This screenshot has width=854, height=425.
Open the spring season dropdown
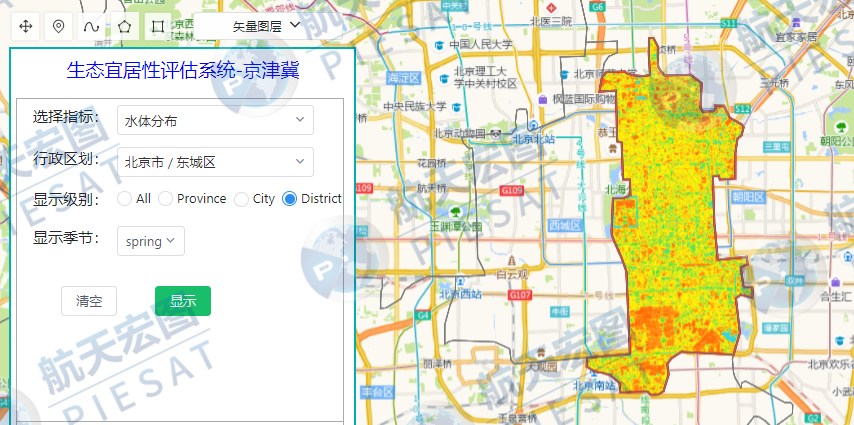click(151, 241)
